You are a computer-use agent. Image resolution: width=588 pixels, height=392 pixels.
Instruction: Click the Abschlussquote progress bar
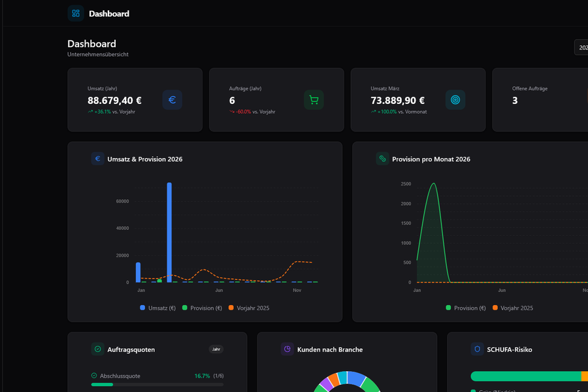click(x=157, y=385)
